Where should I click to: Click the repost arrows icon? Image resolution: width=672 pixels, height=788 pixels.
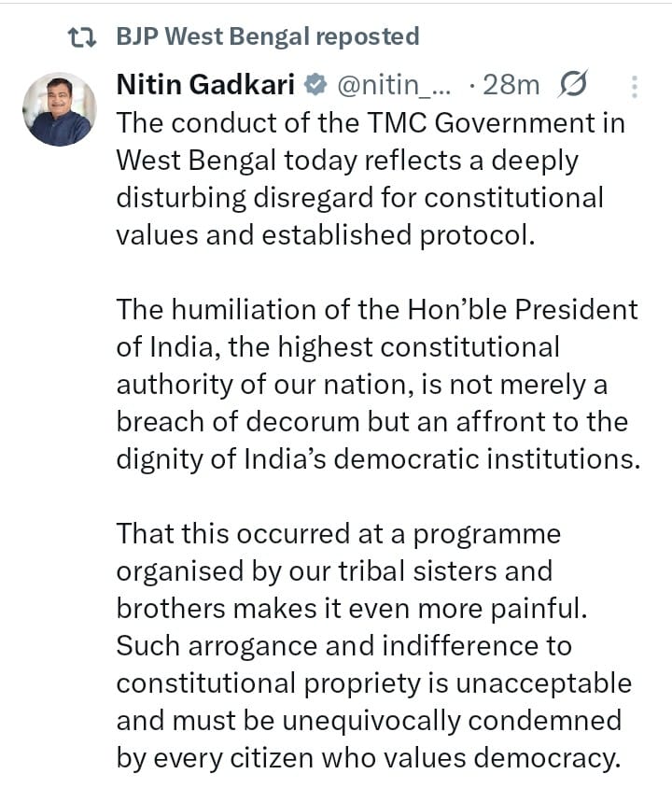(x=84, y=37)
